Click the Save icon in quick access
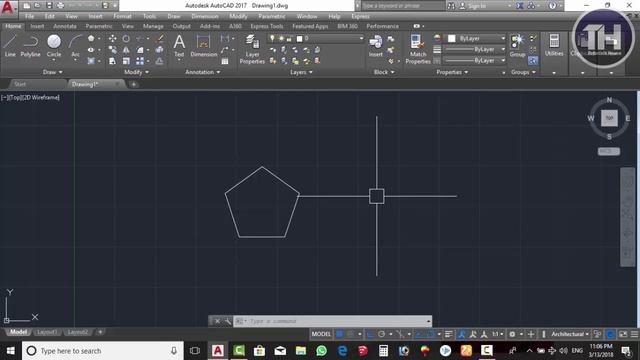This screenshot has height=360, width=640. [49, 6]
